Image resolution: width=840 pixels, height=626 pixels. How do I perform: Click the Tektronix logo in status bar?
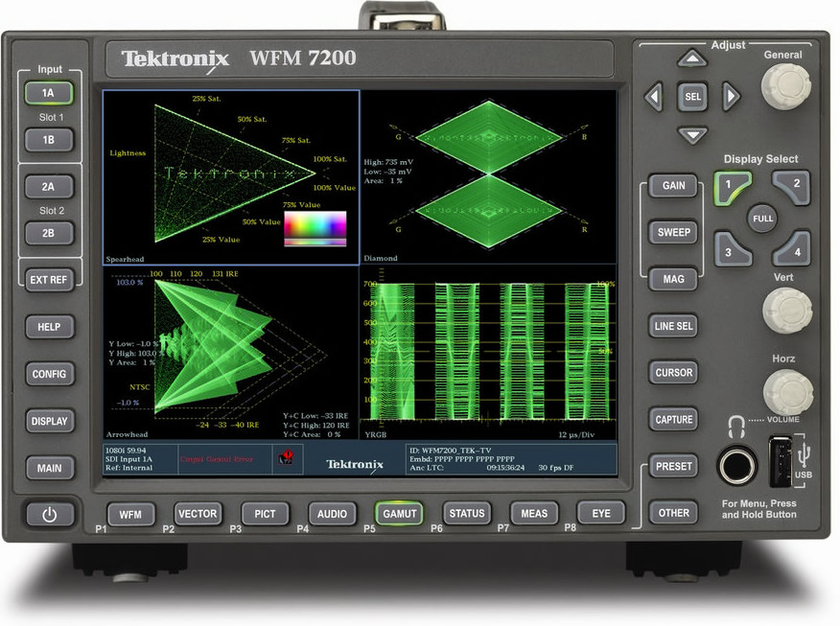(x=355, y=465)
